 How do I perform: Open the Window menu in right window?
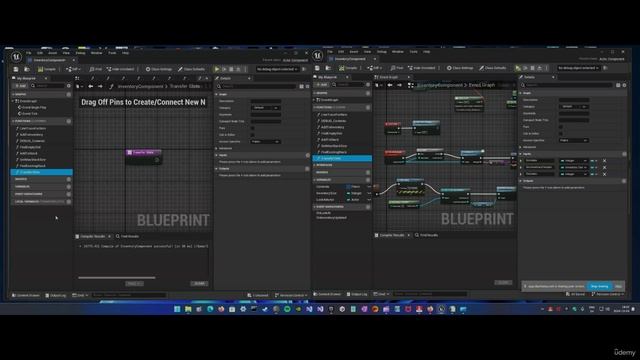click(x=398, y=52)
